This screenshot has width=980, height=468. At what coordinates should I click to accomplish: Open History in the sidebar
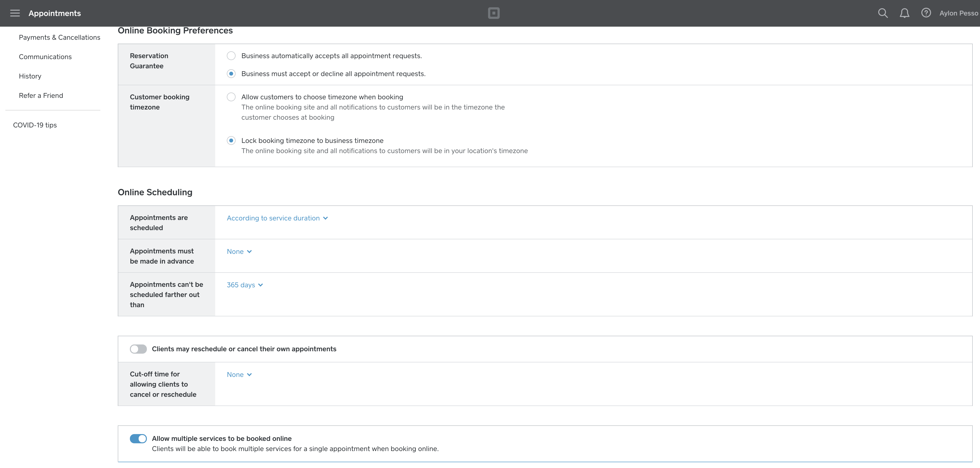click(30, 76)
